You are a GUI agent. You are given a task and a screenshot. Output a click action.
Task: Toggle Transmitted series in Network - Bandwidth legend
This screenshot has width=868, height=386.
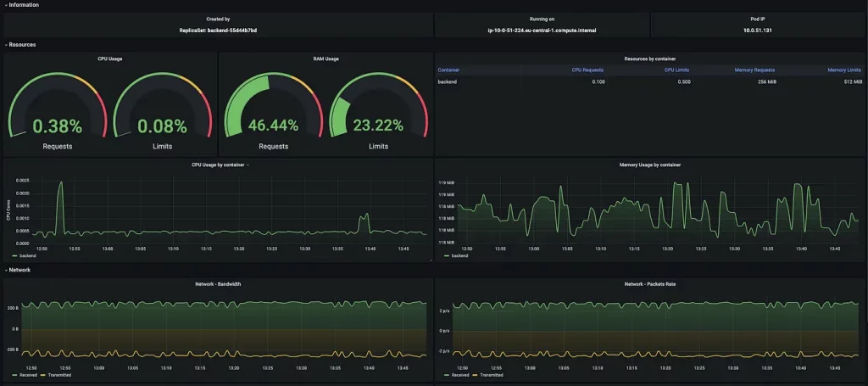tap(59, 374)
